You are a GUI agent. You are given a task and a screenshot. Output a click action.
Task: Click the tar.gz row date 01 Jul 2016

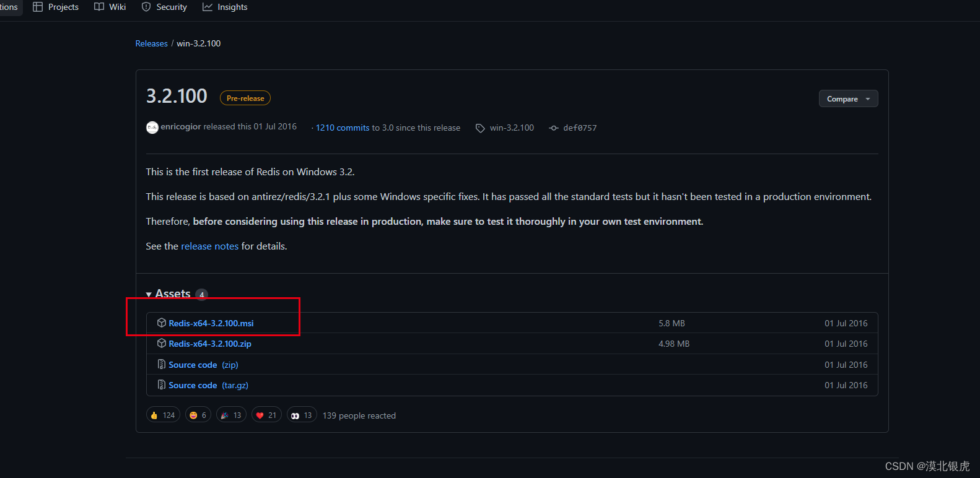pos(846,385)
